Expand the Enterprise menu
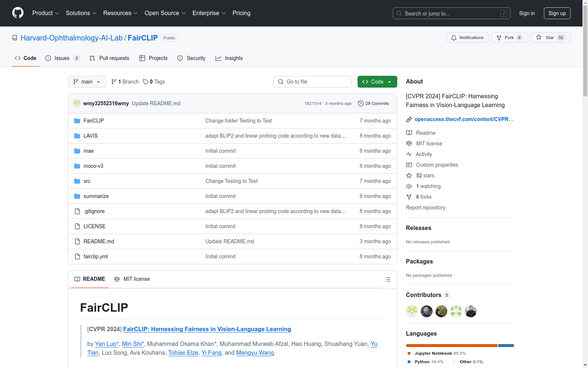Image resolution: width=588 pixels, height=368 pixels. pyautogui.click(x=209, y=13)
